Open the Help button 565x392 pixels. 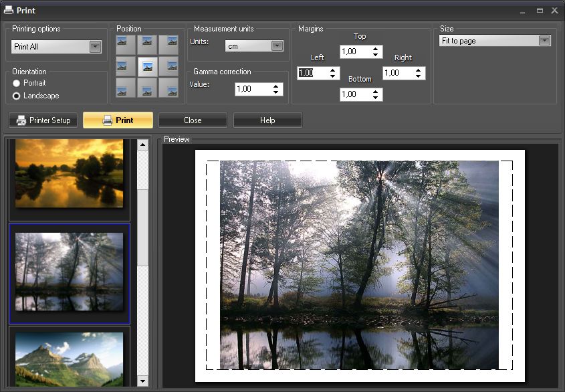(x=267, y=120)
